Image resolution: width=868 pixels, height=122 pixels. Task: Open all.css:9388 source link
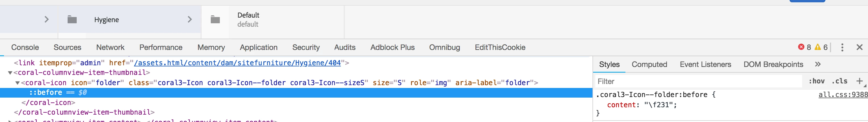coord(843,95)
